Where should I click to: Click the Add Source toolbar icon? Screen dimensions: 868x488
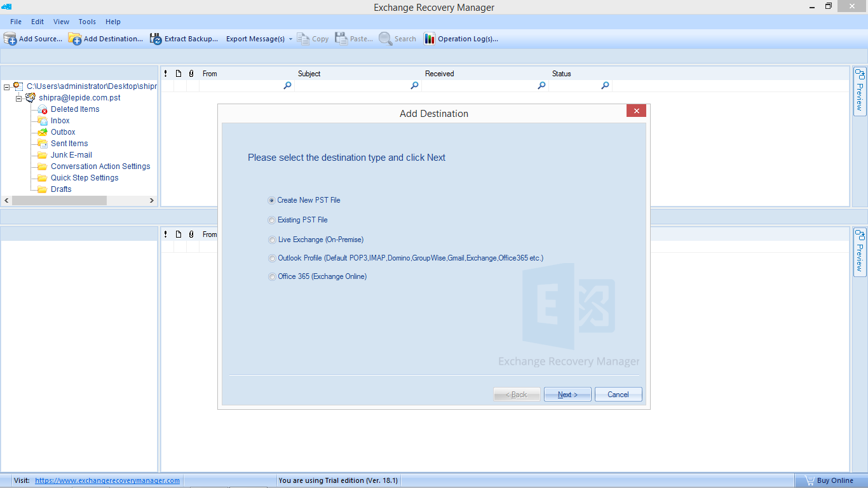[10, 39]
